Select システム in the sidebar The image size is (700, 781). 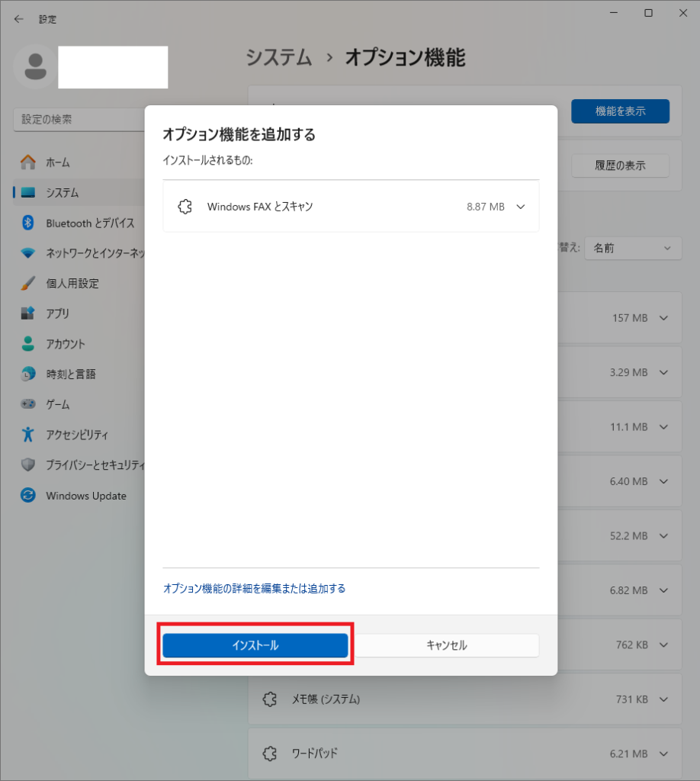[79, 192]
